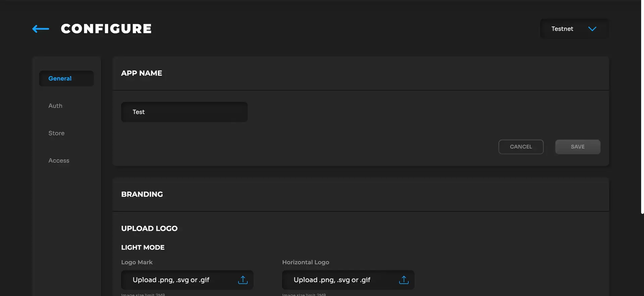Click the BRANDING section header
Viewport: 644px width, 296px height.
(142, 194)
